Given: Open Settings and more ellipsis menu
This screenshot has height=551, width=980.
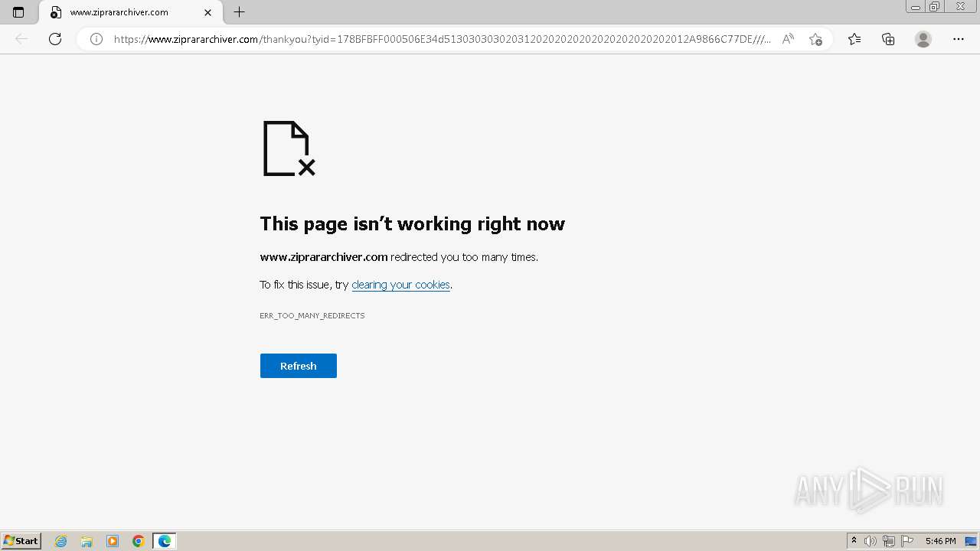Looking at the screenshot, I should (x=959, y=39).
